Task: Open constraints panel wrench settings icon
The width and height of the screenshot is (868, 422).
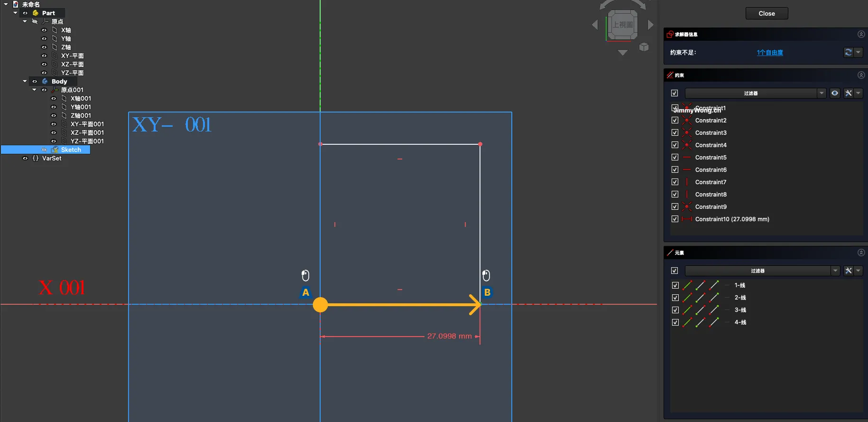Action: click(849, 93)
